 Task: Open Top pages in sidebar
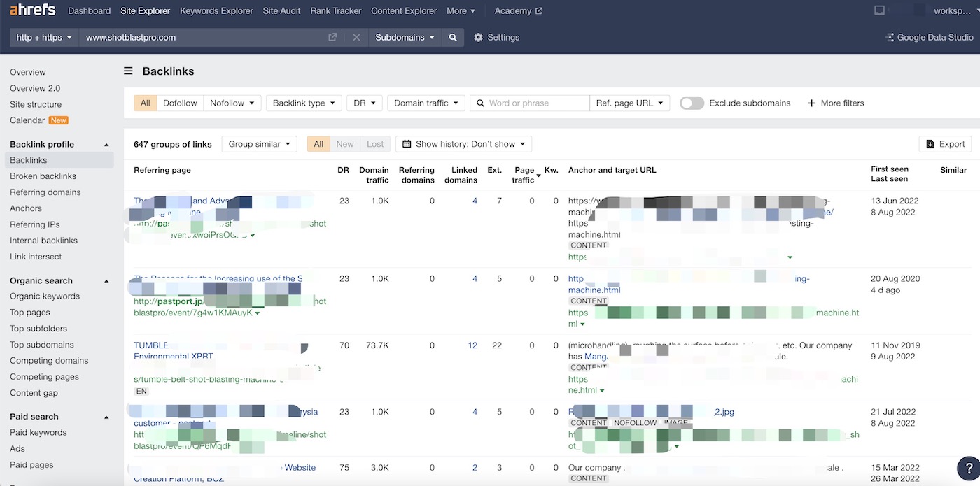[x=30, y=313]
